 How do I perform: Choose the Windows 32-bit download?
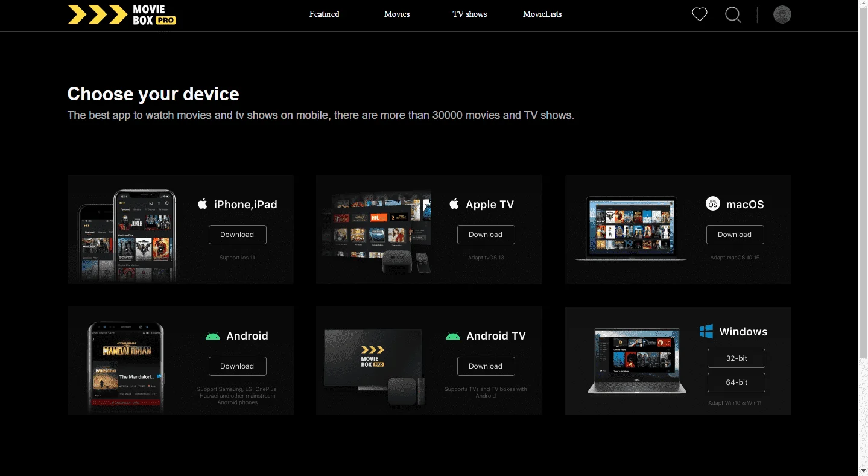(x=737, y=358)
